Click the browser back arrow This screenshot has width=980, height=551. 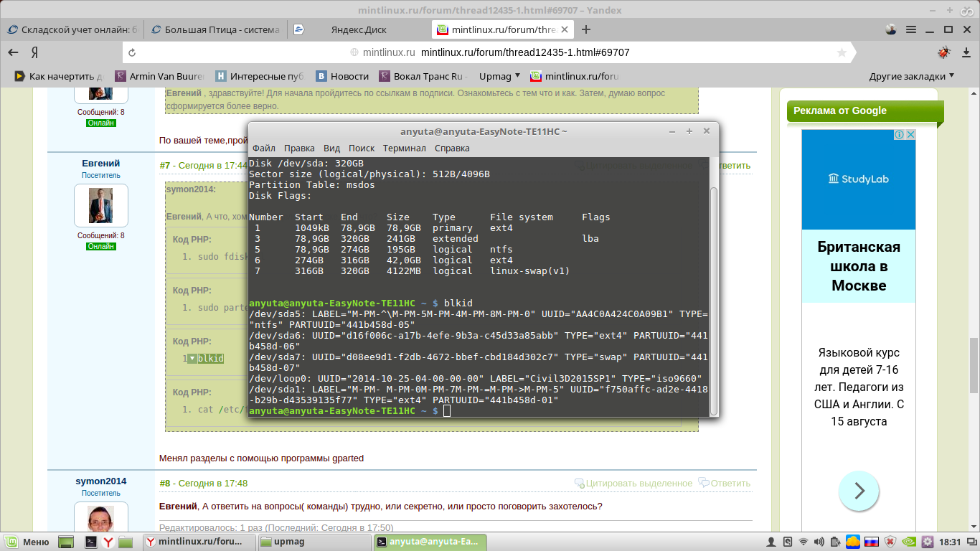pyautogui.click(x=13, y=52)
